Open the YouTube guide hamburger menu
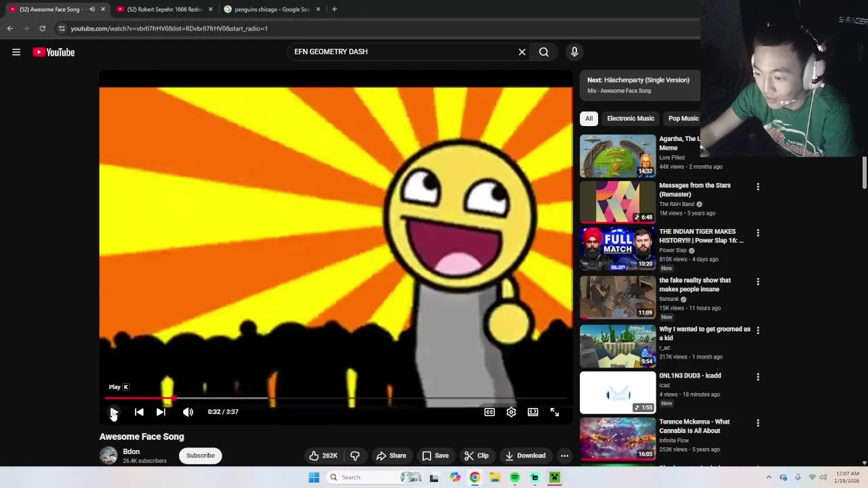868x488 pixels. (x=16, y=52)
